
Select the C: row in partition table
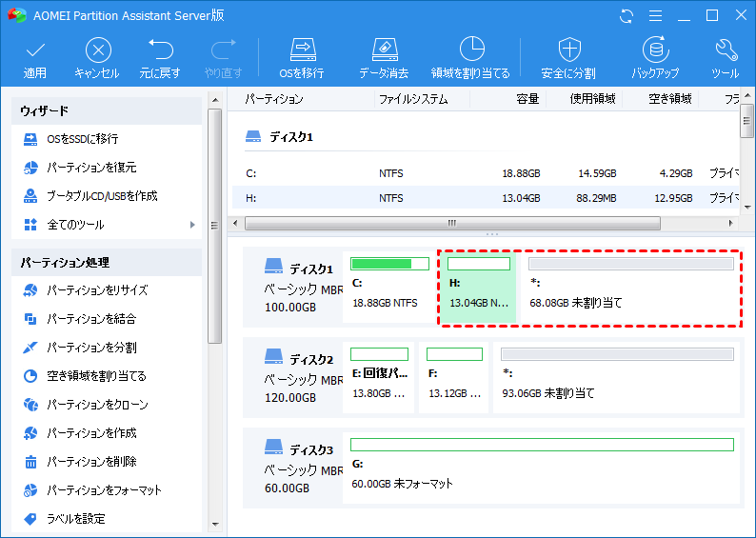[x=486, y=173]
